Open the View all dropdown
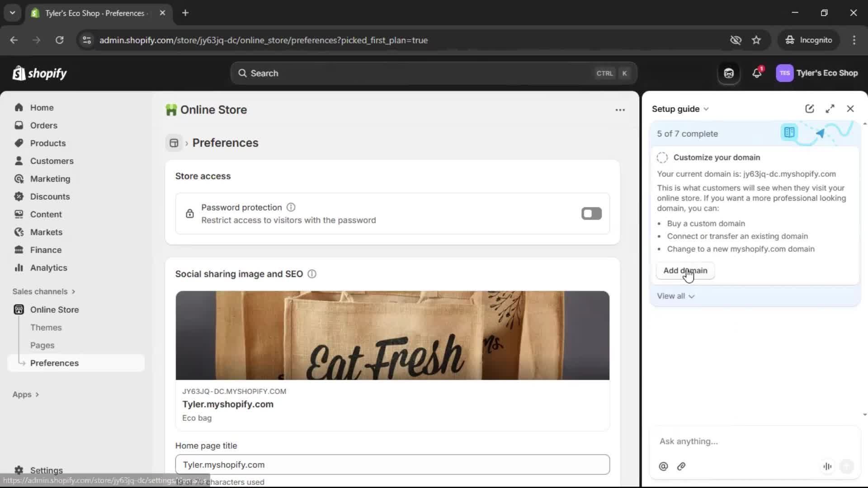868x488 pixels. (x=675, y=296)
